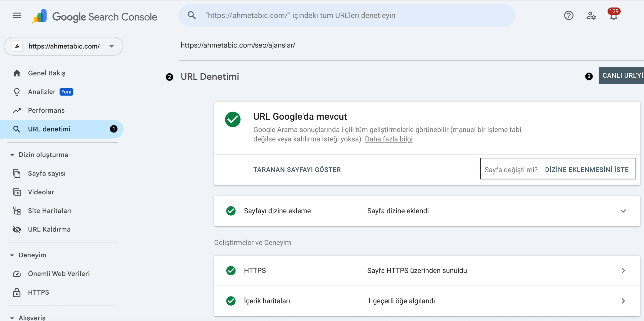This screenshot has height=321, width=644.
Task: Click the search magnifier icon in the URL inspection bar
Action: [192, 15]
